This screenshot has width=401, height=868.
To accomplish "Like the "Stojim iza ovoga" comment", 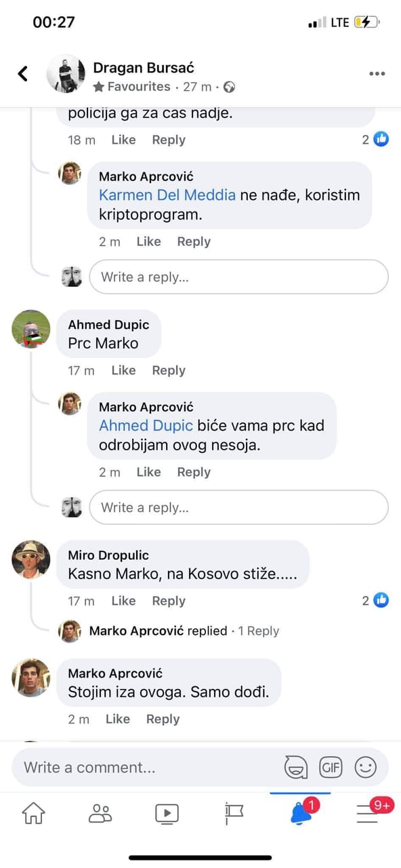I will click(118, 719).
